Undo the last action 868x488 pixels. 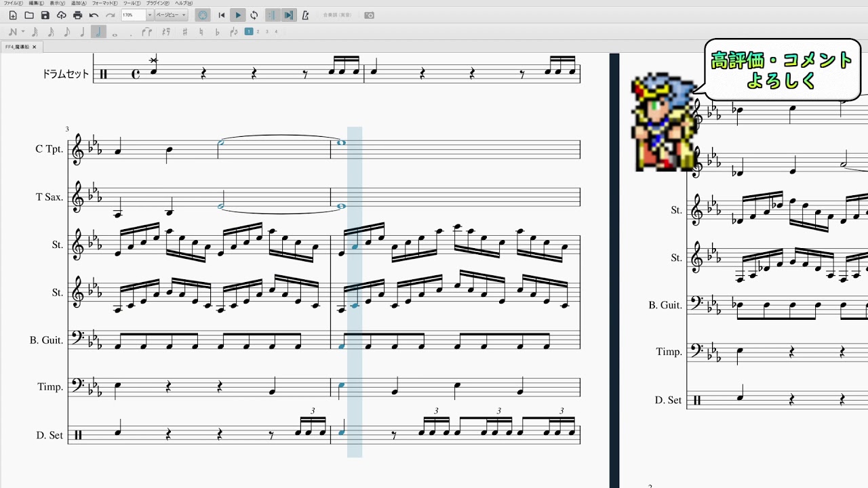pyautogui.click(x=94, y=15)
